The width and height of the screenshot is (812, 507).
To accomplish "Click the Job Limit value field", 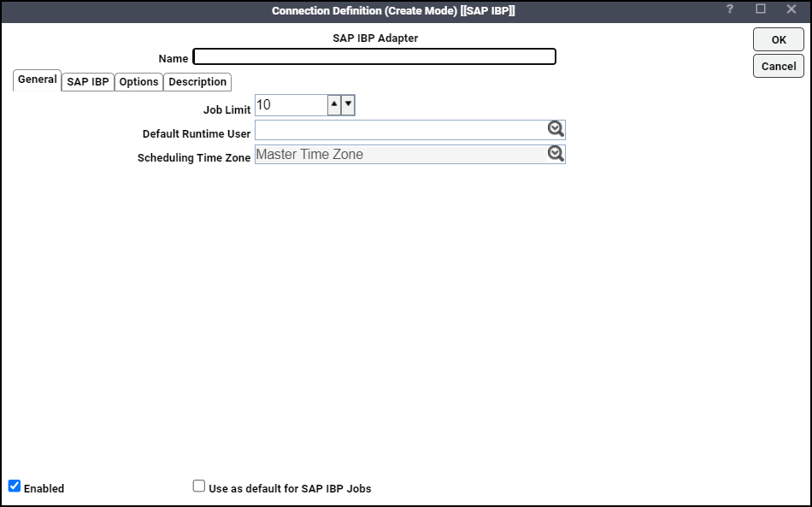I will pos(291,105).
